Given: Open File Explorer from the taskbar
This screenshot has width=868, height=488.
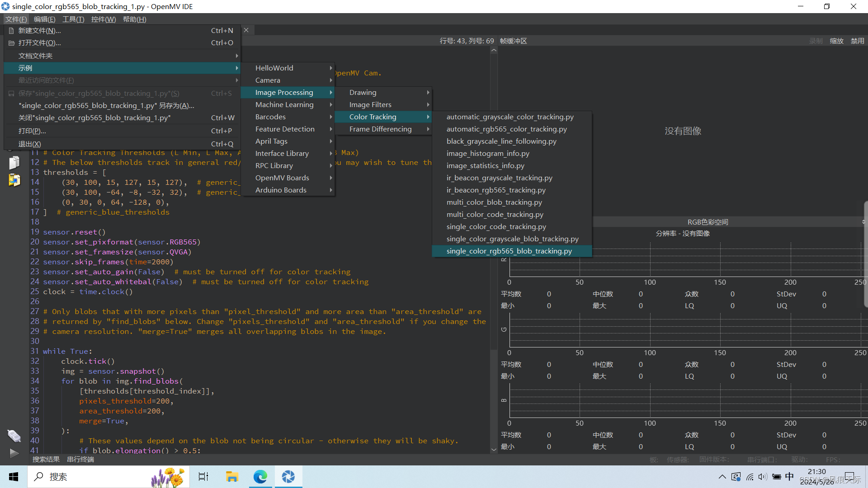Looking at the screenshot, I should pos(232,477).
